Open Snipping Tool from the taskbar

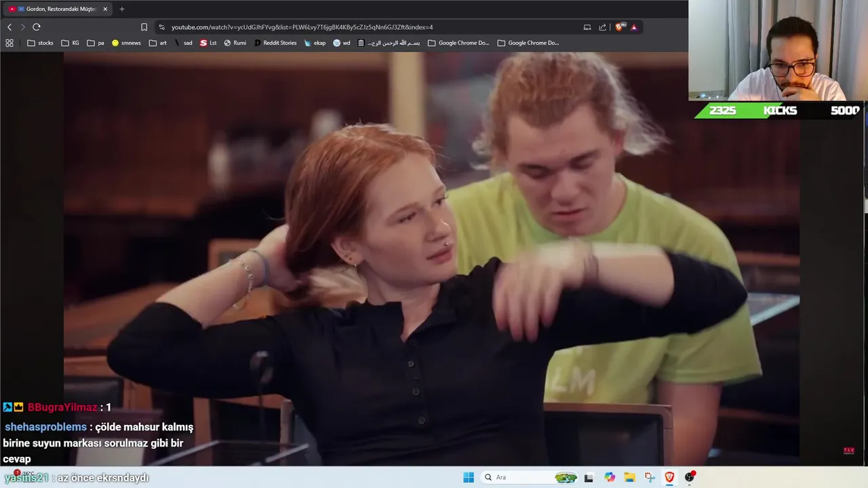click(x=650, y=477)
